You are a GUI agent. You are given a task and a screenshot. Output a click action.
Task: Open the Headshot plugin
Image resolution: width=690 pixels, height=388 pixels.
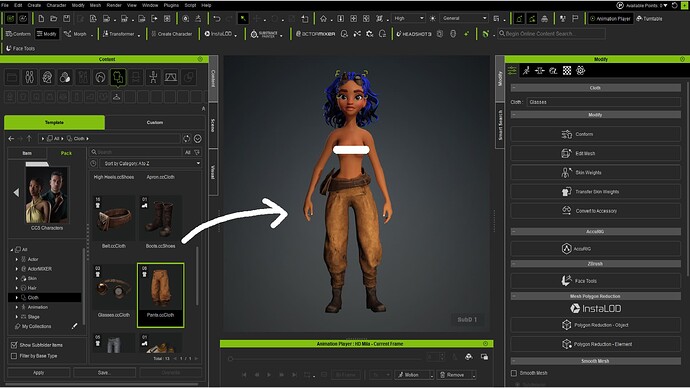[414, 34]
